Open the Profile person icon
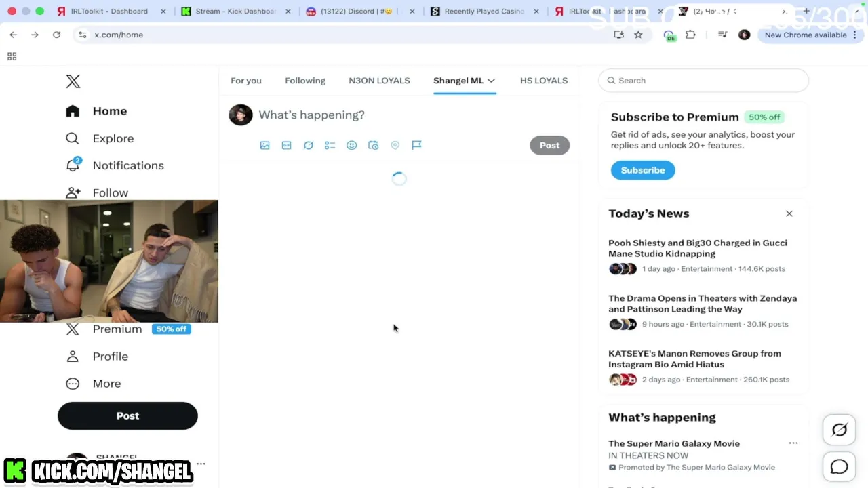The image size is (868, 488). pyautogui.click(x=73, y=357)
